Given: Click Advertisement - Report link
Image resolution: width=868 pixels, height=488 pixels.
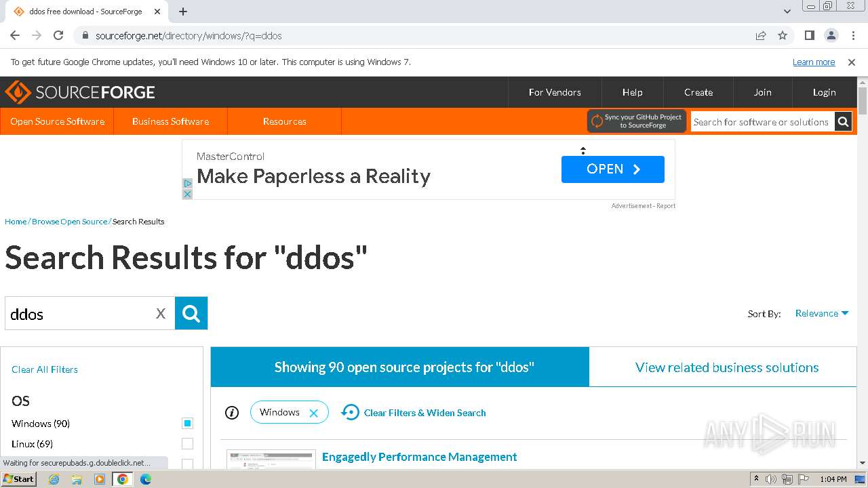Looking at the screenshot, I should click(x=643, y=206).
